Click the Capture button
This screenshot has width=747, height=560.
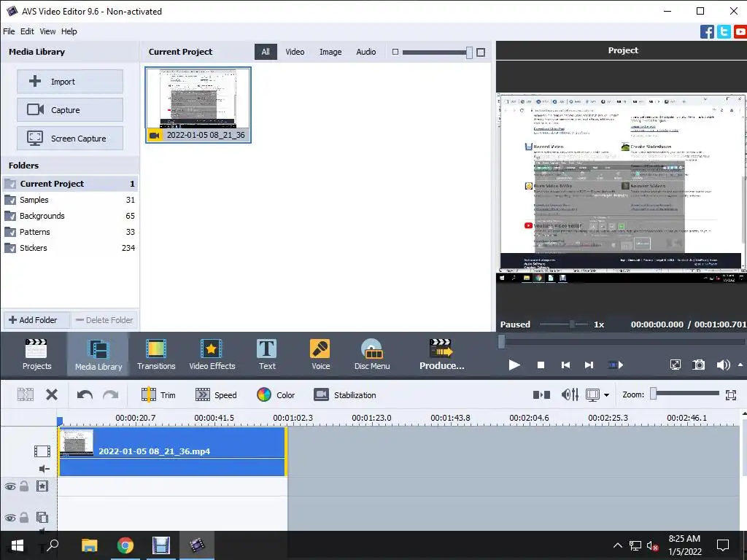tap(70, 110)
